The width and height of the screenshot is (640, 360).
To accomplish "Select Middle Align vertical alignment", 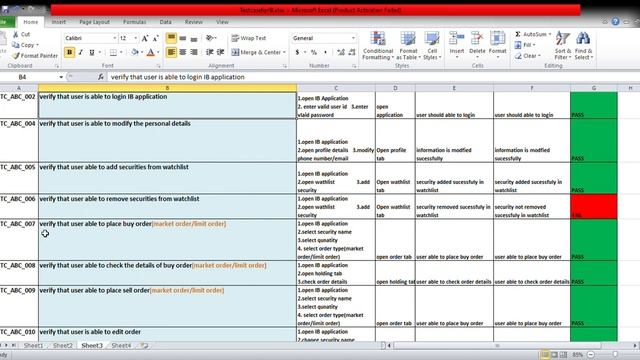I will [183, 38].
